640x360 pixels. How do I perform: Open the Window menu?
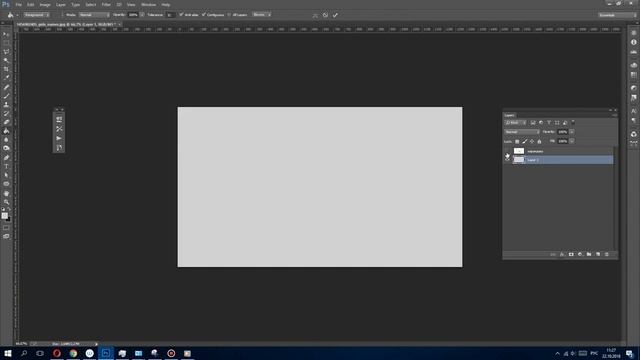click(x=149, y=4)
